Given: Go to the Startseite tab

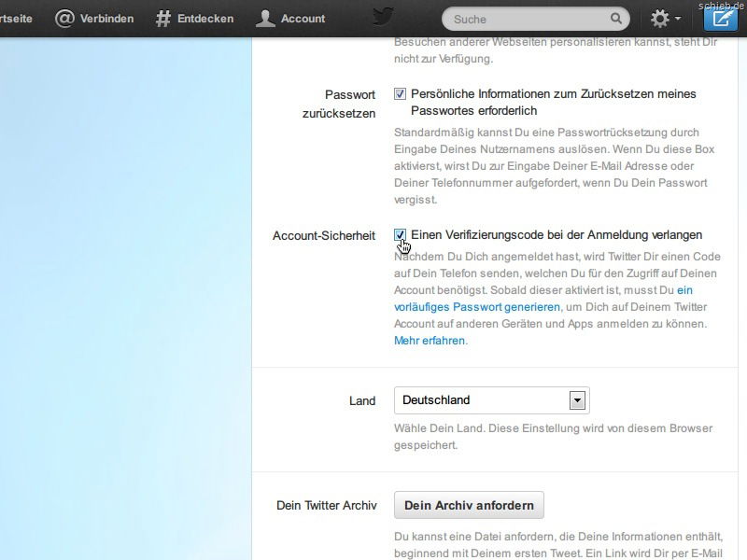Looking at the screenshot, I should tap(16, 19).
